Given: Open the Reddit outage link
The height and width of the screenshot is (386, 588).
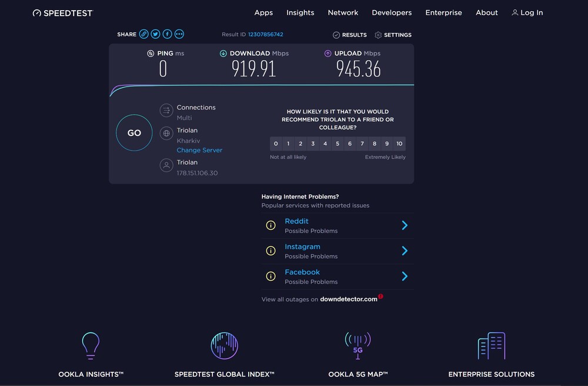Looking at the screenshot, I should [296, 221].
